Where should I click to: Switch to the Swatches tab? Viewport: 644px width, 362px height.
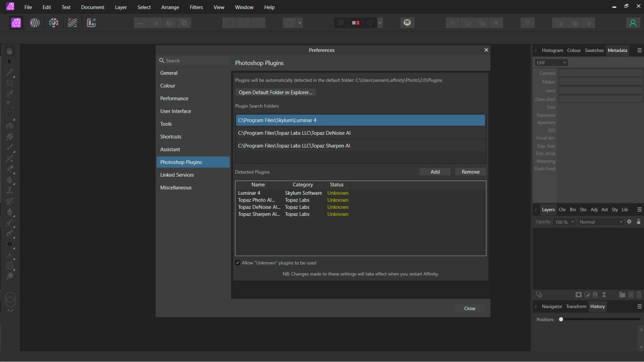pyautogui.click(x=594, y=50)
